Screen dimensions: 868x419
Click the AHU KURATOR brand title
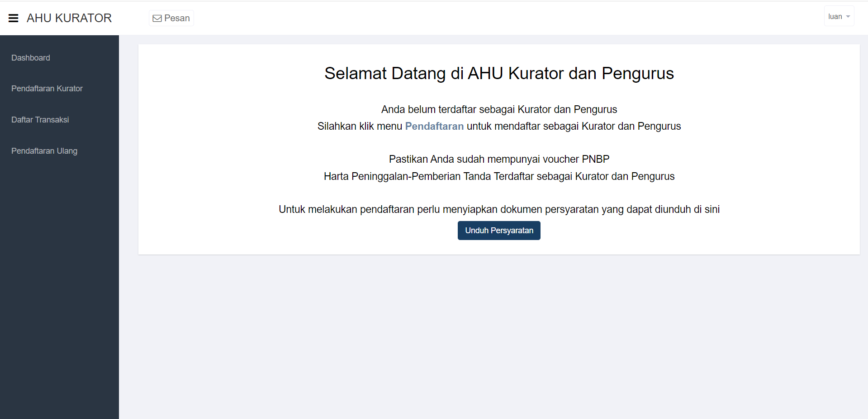click(x=69, y=18)
